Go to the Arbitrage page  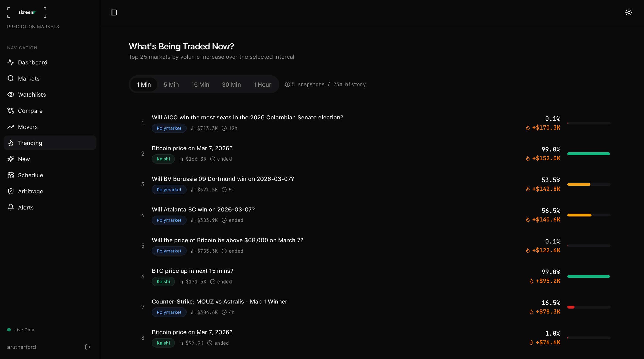coord(50,191)
